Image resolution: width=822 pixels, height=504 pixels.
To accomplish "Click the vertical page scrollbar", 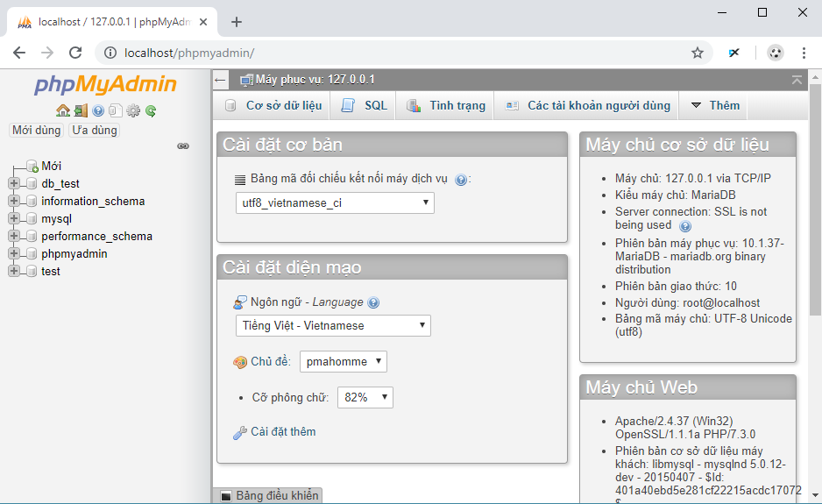I will coord(815,199).
